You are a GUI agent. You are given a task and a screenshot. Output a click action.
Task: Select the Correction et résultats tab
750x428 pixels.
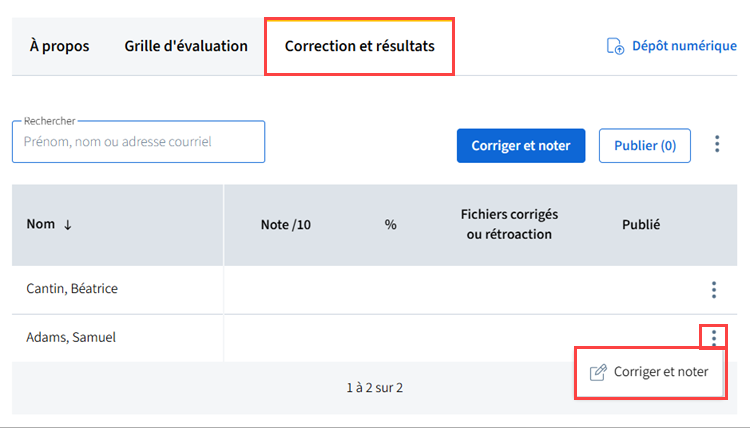coord(359,46)
